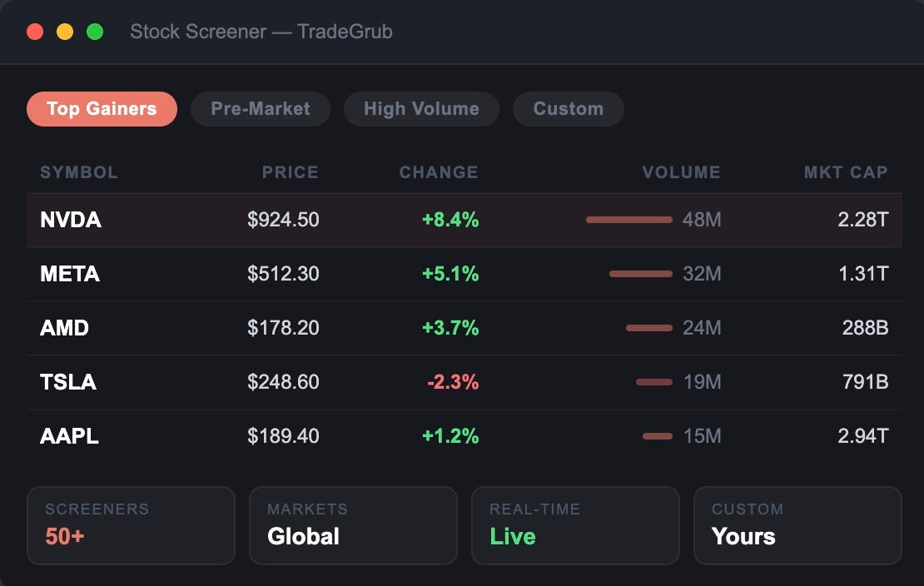Sort by the VOLUME column header

681,172
